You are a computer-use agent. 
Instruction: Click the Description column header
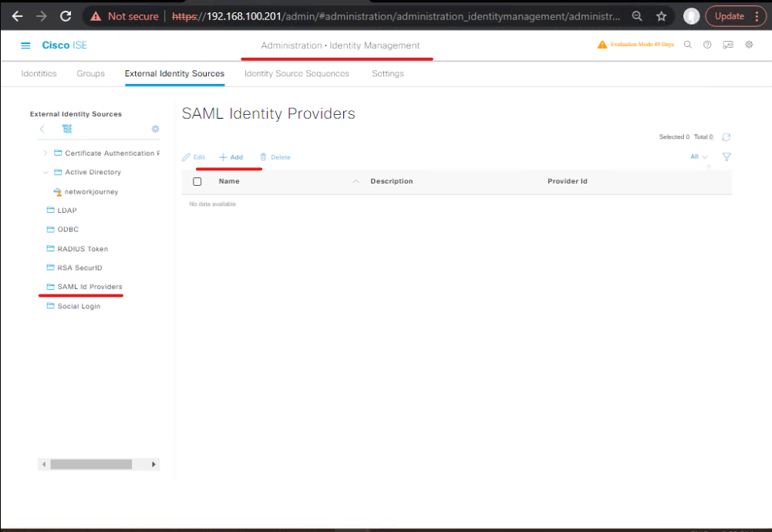392,181
